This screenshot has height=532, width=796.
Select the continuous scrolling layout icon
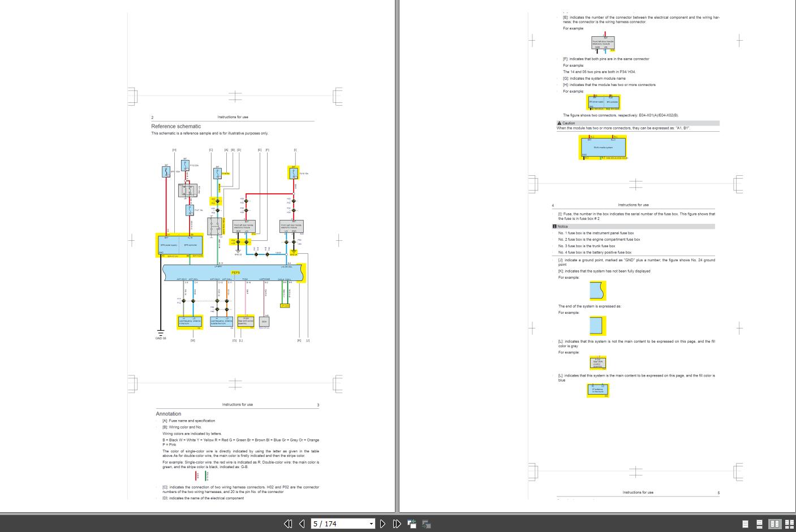pos(760,524)
